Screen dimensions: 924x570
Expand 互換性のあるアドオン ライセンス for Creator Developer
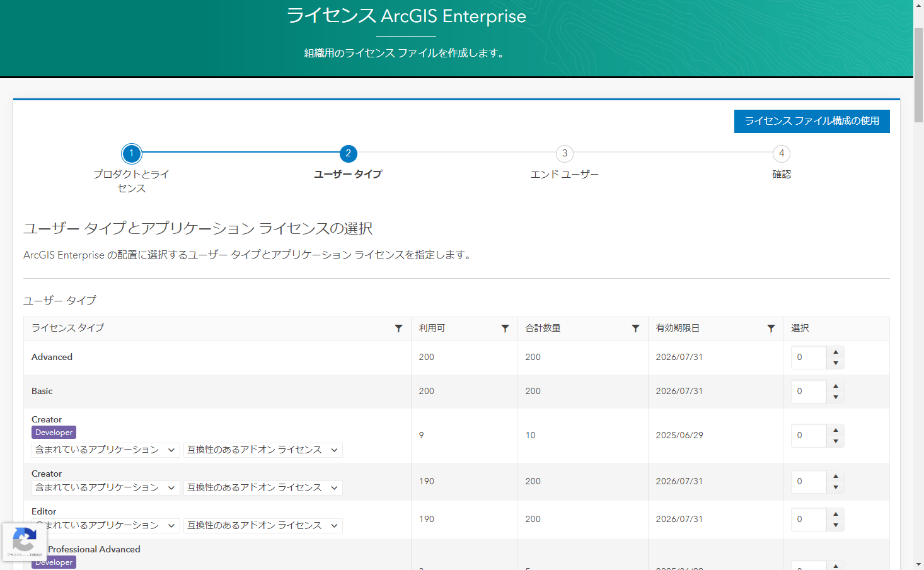tap(263, 450)
